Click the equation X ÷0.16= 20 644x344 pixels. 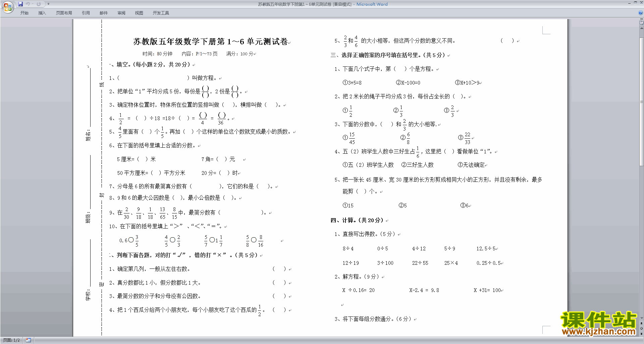(358, 290)
